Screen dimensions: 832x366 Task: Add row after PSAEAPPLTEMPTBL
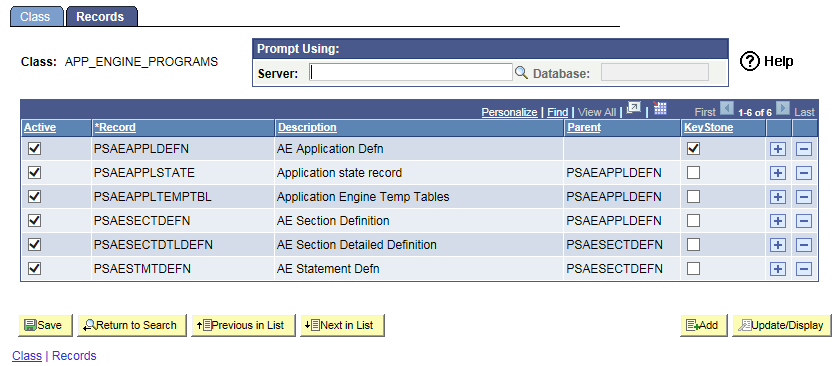[778, 197]
